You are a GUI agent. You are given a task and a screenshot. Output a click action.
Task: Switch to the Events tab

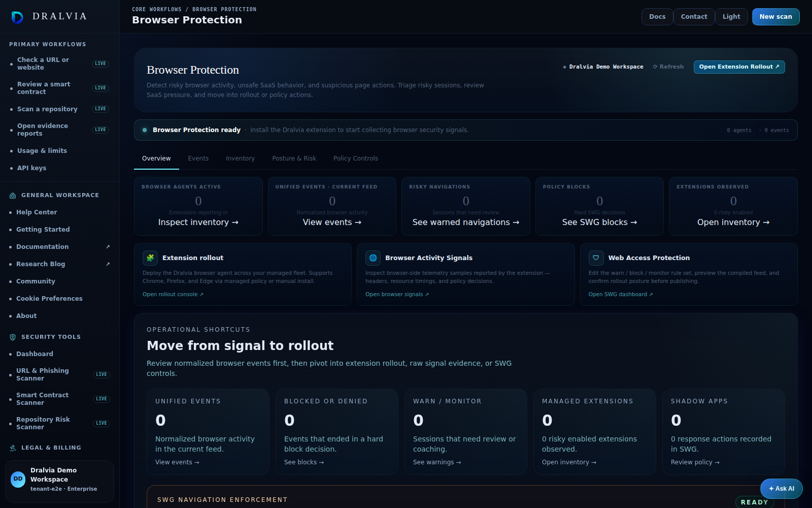tap(198, 158)
